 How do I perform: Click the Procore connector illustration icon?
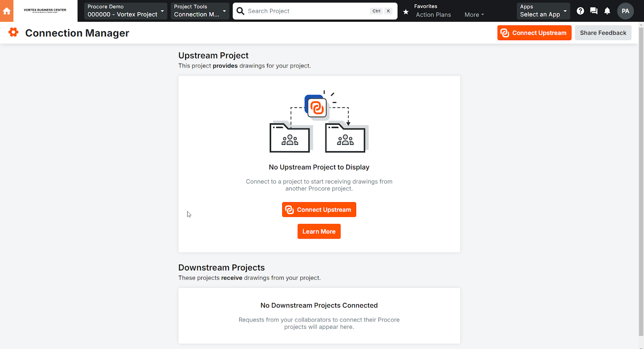pos(317,107)
